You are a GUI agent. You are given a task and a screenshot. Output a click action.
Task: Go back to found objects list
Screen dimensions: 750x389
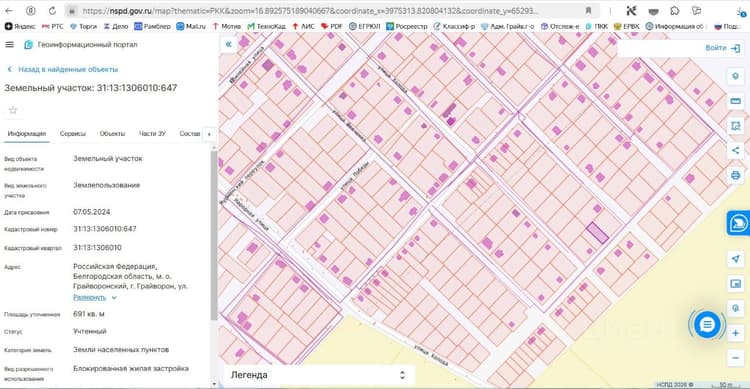[x=63, y=69]
